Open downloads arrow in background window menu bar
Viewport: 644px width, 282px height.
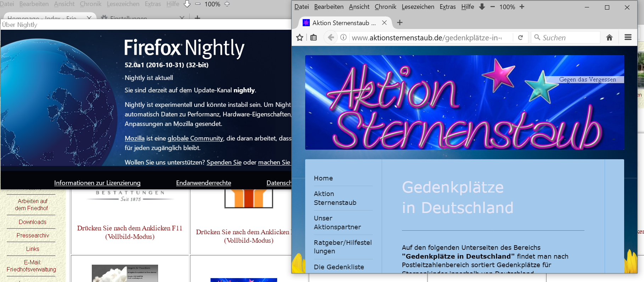coord(187,4)
